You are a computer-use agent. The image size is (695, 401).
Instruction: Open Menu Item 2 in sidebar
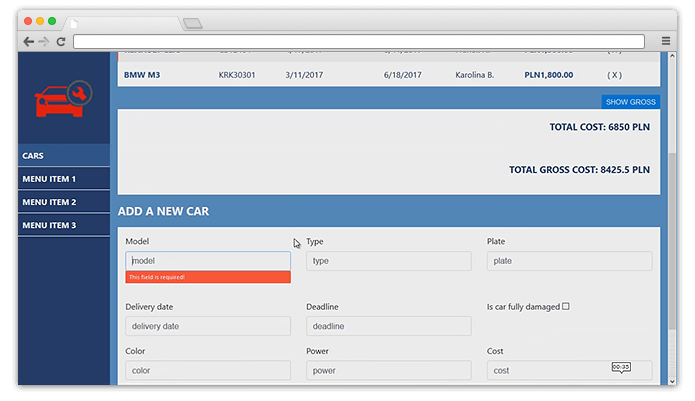point(63,202)
